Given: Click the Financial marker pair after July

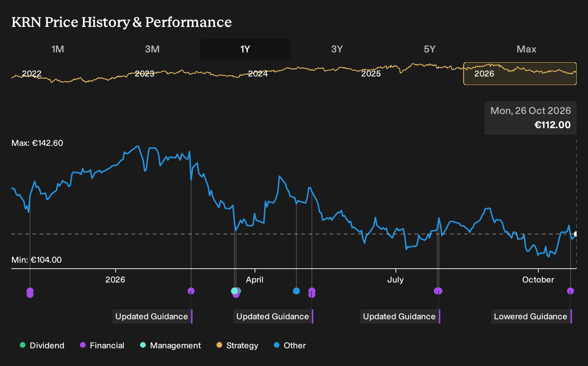Looking at the screenshot, I should pyautogui.click(x=438, y=291).
